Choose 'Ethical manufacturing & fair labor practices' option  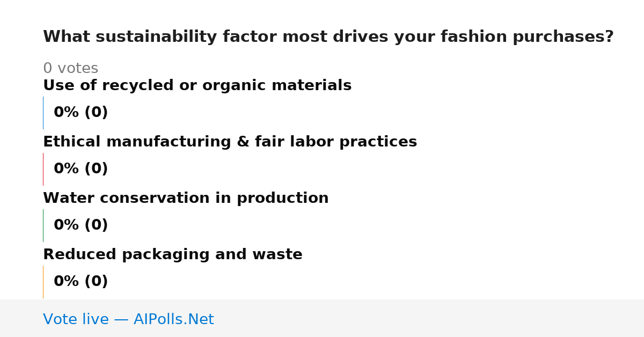click(230, 142)
